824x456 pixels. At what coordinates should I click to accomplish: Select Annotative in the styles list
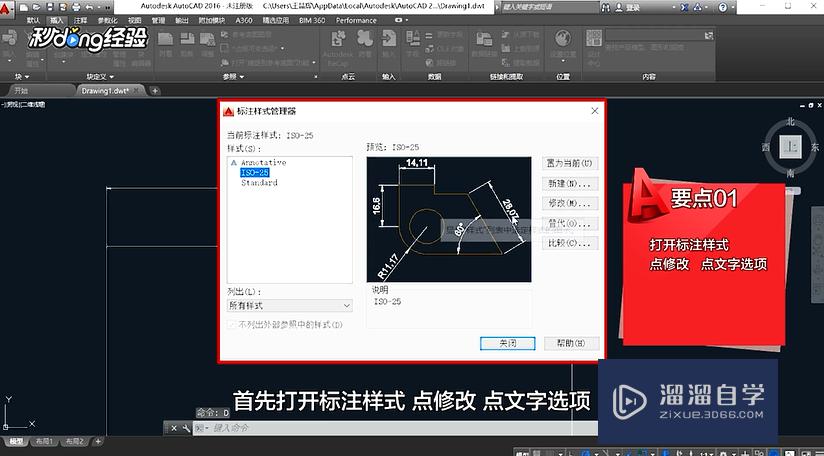coord(263,163)
